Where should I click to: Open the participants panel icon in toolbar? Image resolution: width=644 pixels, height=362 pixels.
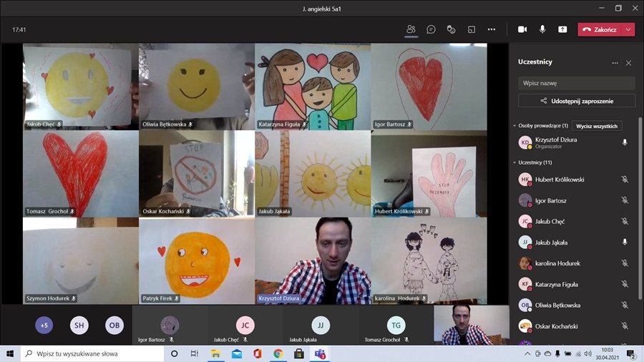point(411,29)
